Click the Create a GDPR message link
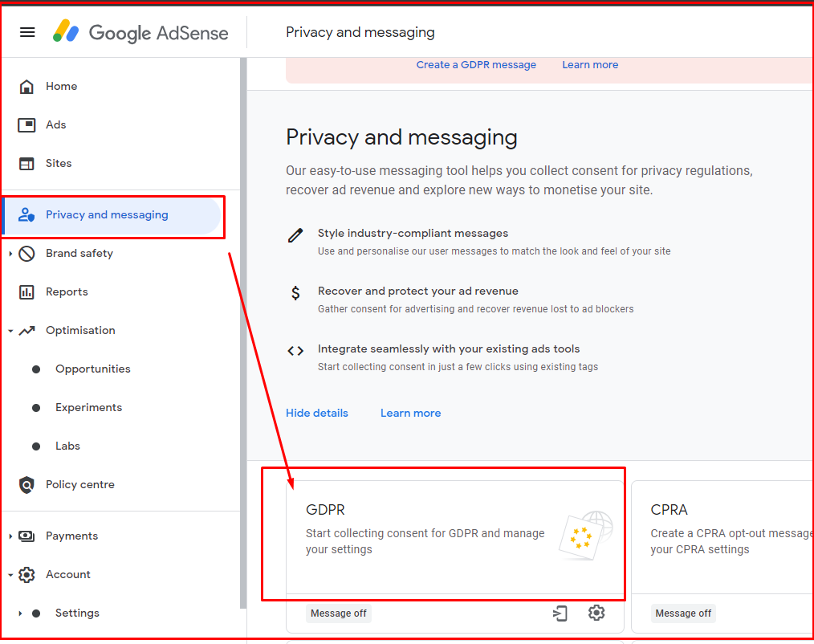The height and width of the screenshot is (644, 814). click(476, 65)
